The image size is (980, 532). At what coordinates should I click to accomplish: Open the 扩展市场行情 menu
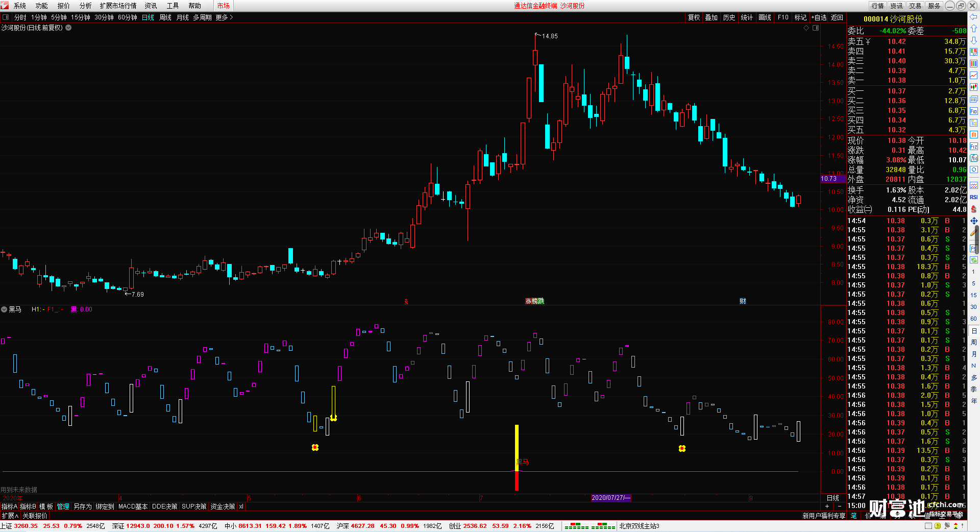pyautogui.click(x=118, y=6)
